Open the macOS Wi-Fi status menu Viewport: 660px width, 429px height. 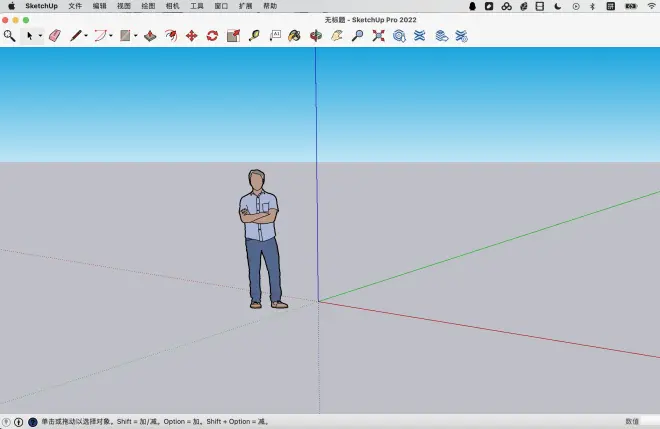[651, 6]
